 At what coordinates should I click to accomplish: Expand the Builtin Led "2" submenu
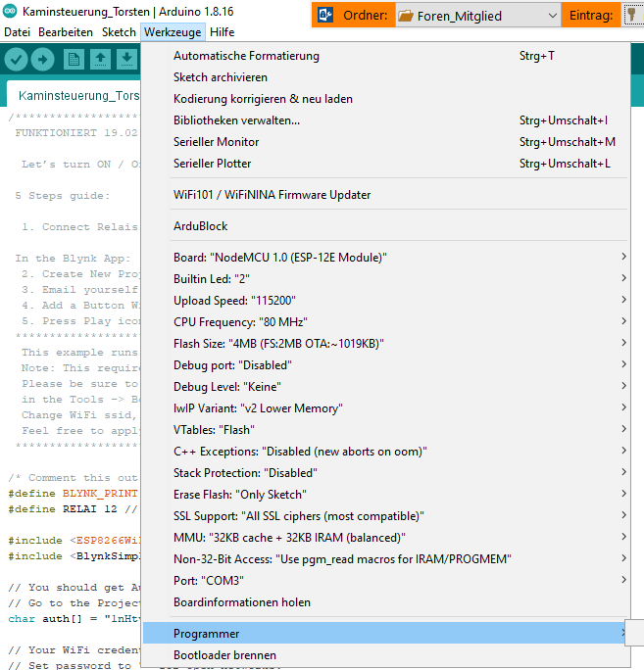point(385,279)
